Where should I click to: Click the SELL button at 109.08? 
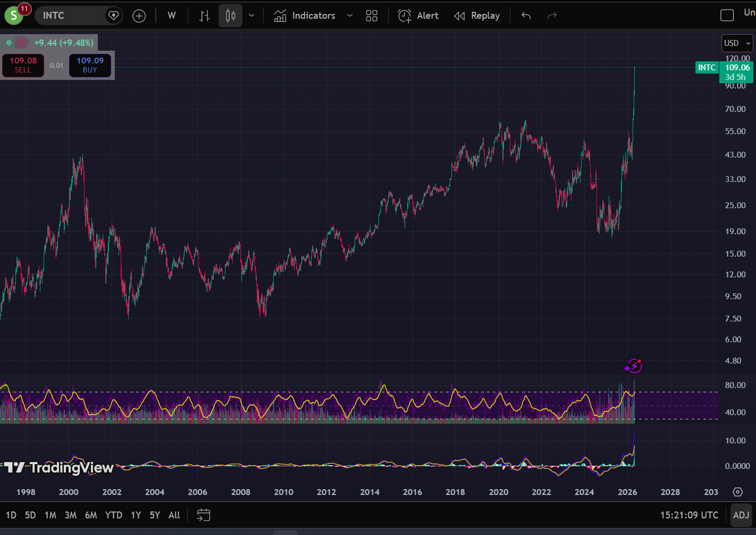point(23,65)
